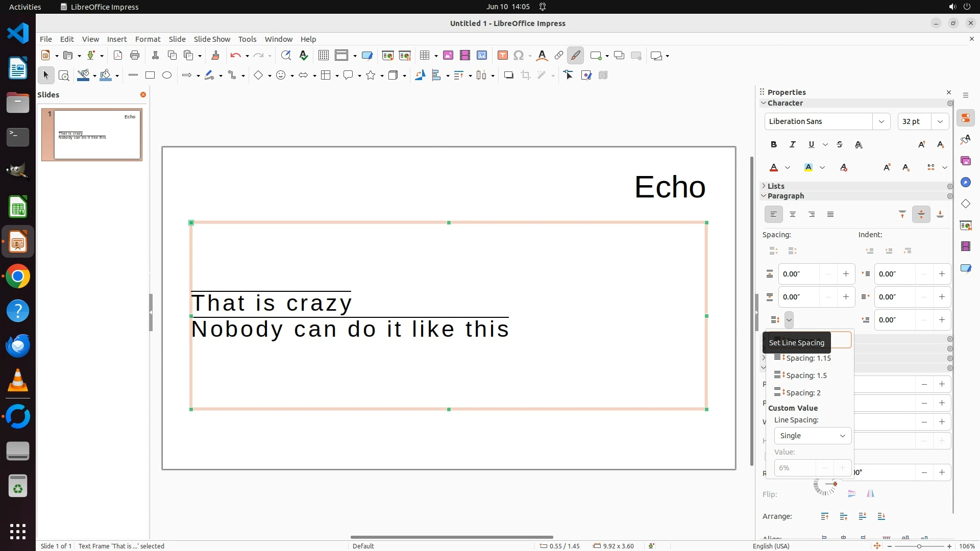Click the Insert Special Character icon
The width and height of the screenshot is (980, 551).
point(519,56)
